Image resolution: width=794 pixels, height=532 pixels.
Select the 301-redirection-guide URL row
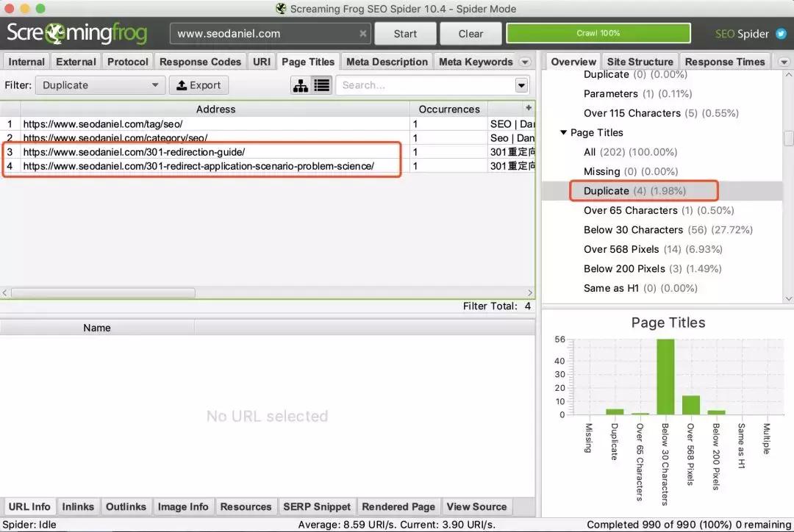pos(134,152)
